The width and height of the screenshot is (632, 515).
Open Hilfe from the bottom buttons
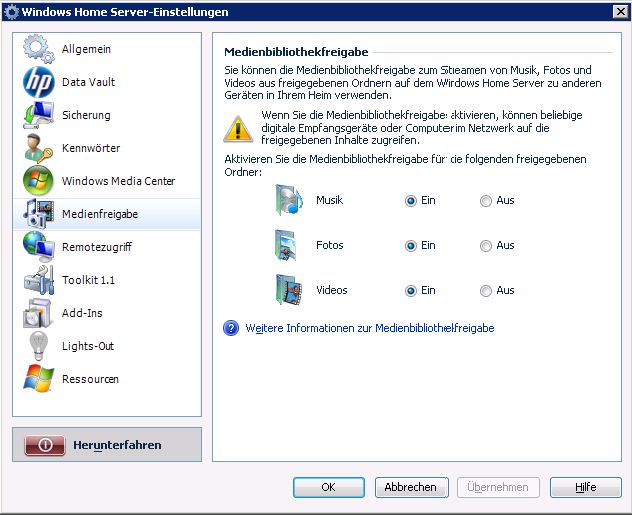[x=586, y=487]
